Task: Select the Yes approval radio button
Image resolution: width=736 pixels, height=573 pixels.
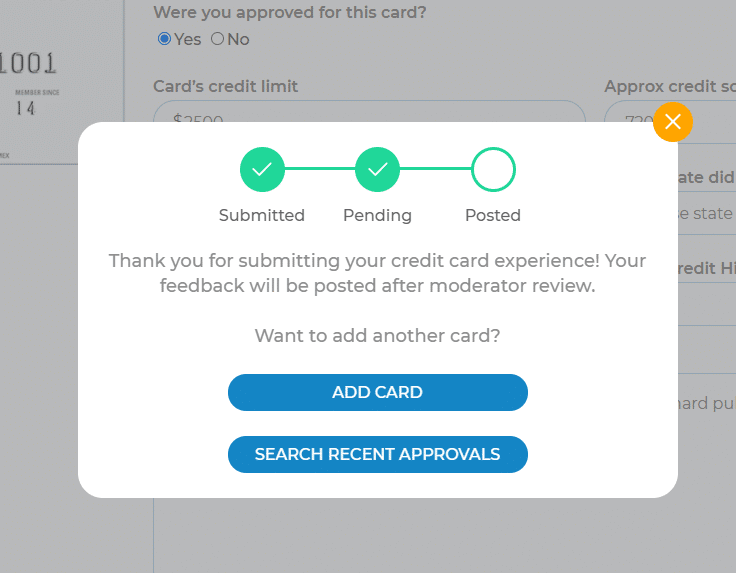Action: pos(165,39)
